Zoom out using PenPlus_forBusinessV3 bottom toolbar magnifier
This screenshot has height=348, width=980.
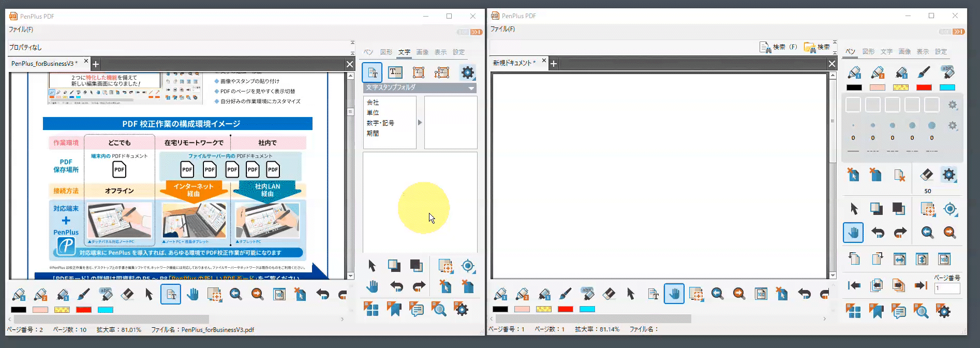235,295
